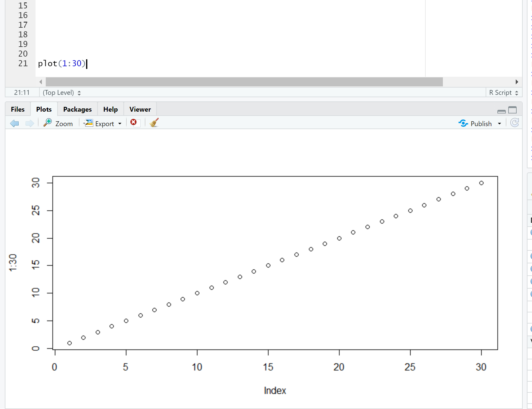Click cursor position indicator 21:11
Image resolution: width=532 pixels, height=409 pixels.
(x=22, y=93)
